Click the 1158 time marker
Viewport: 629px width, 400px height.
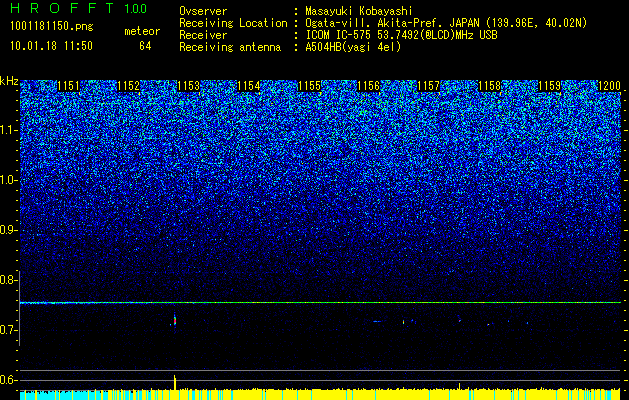click(x=489, y=86)
